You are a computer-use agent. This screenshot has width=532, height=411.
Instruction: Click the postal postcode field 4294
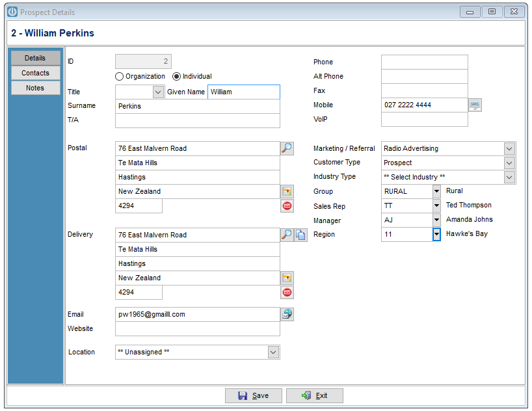(x=139, y=205)
